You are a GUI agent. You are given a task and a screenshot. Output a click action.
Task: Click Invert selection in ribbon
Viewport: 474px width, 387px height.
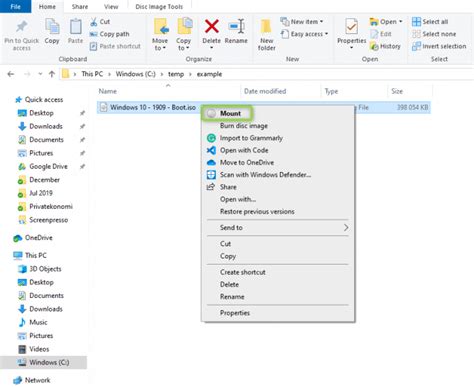click(x=439, y=46)
